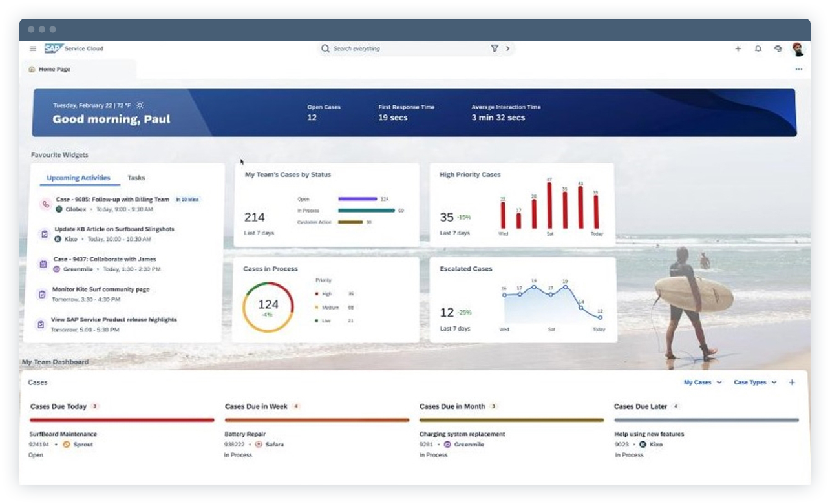830x504 pixels.
Task: Open the more options ellipsis menu
Action: pyautogui.click(x=798, y=68)
